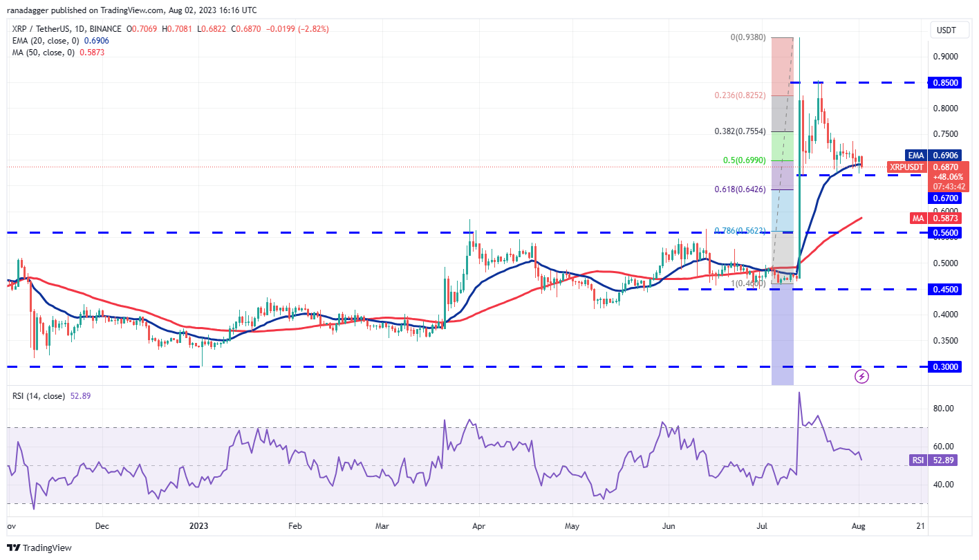979x560 pixels.
Task: Click the blue 0.8500 price level label
Action: 944,82
